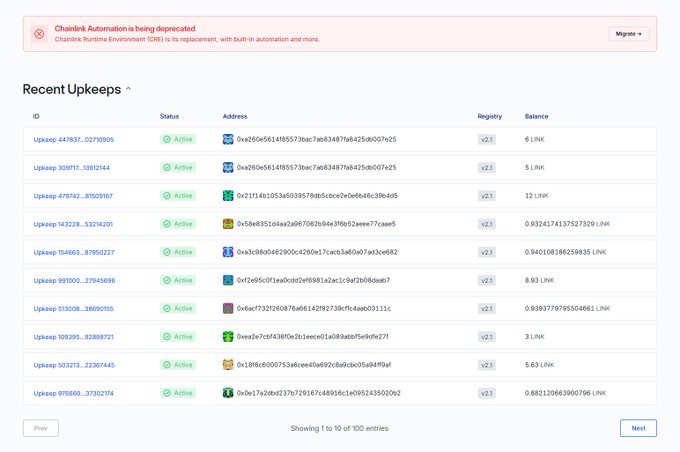Click the Balance column header
This screenshot has height=452, width=680.
536,116
